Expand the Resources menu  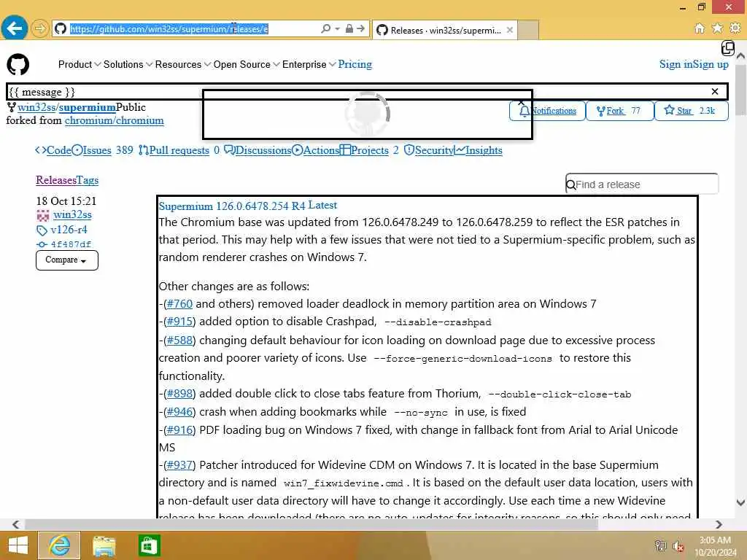point(183,64)
